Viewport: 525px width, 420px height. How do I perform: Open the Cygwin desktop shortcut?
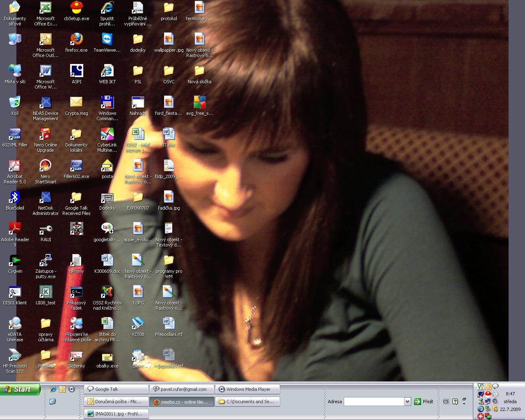[15, 261]
